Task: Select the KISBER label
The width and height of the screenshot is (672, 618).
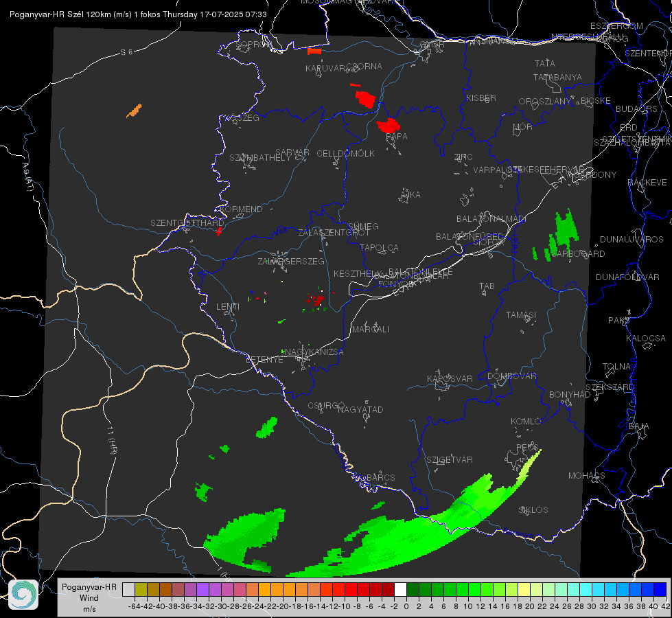Action: [x=481, y=98]
